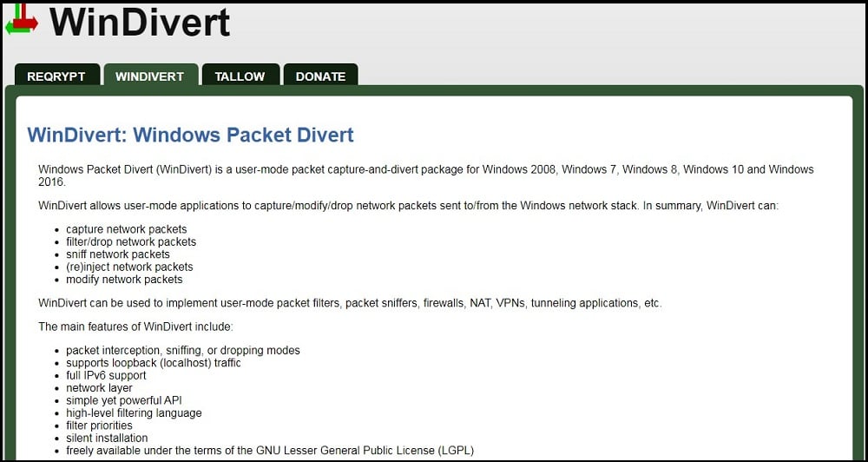868x462 pixels.
Task: Click the WinDivert red-green arrow logo icon
Action: coord(23,19)
